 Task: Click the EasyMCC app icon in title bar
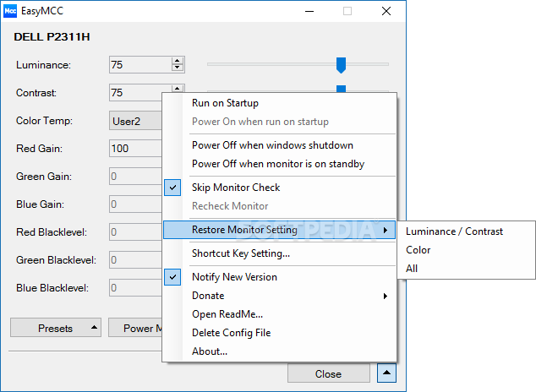point(10,11)
